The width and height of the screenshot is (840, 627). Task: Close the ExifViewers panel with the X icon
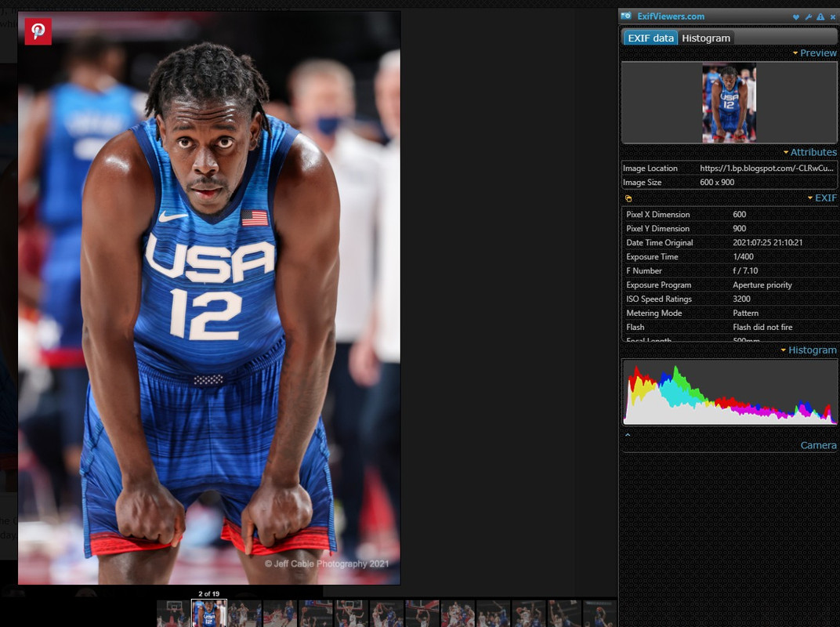click(x=832, y=17)
